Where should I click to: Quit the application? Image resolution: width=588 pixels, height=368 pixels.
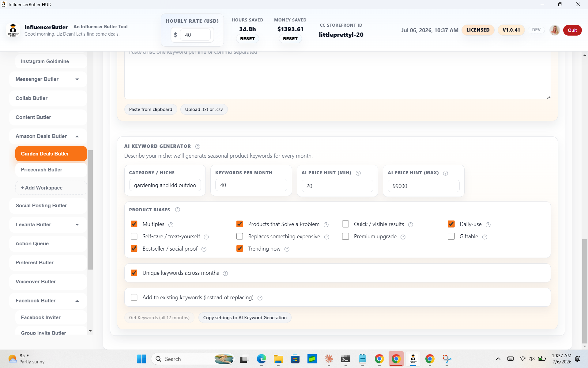tap(572, 30)
